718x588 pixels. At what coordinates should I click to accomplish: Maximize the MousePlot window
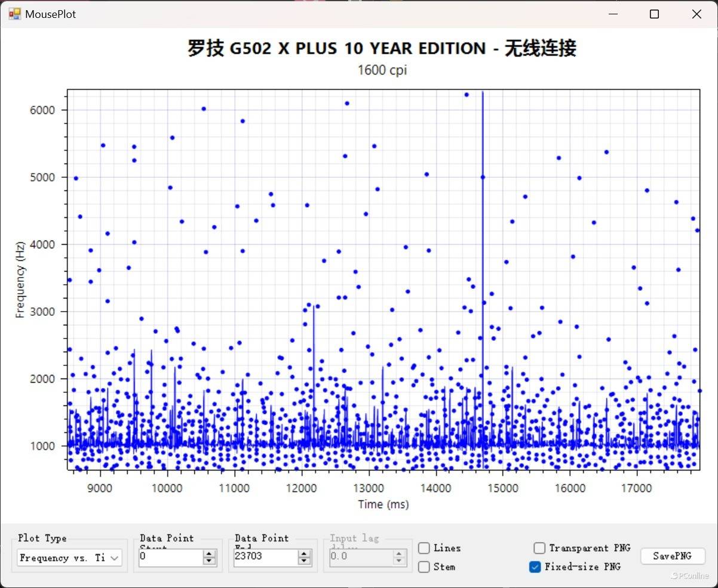[x=654, y=14]
